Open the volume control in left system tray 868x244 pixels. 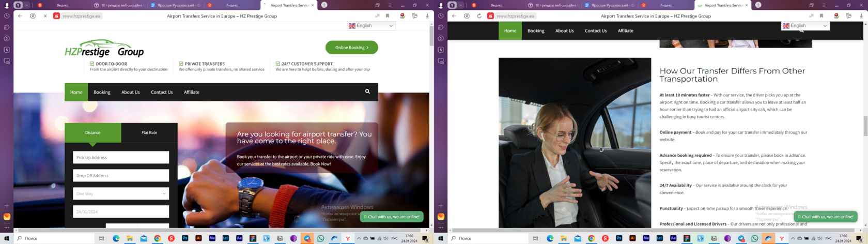(385, 238)
